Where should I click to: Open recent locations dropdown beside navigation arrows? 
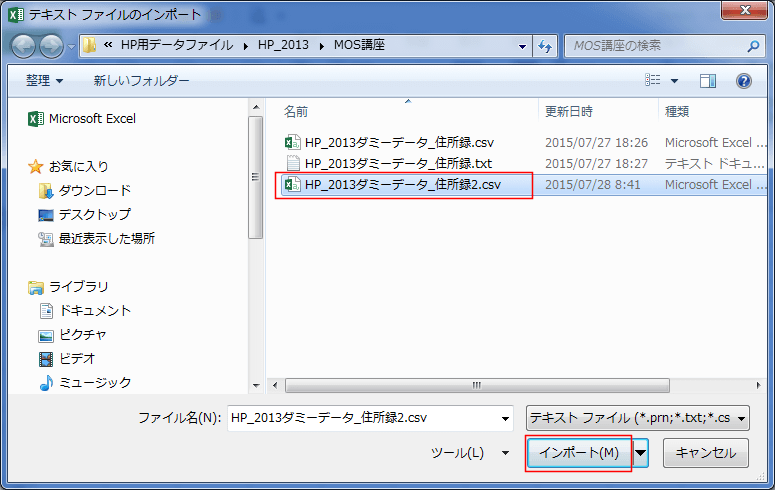(x=72, y=47)
